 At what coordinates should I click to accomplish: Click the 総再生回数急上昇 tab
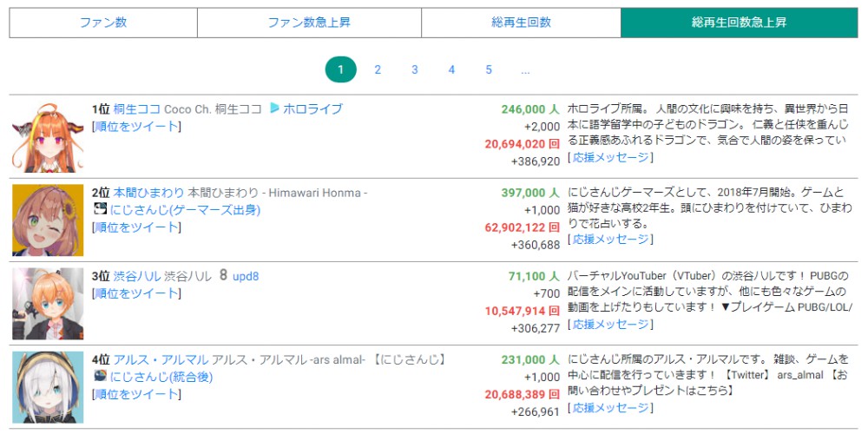(739, 23)
